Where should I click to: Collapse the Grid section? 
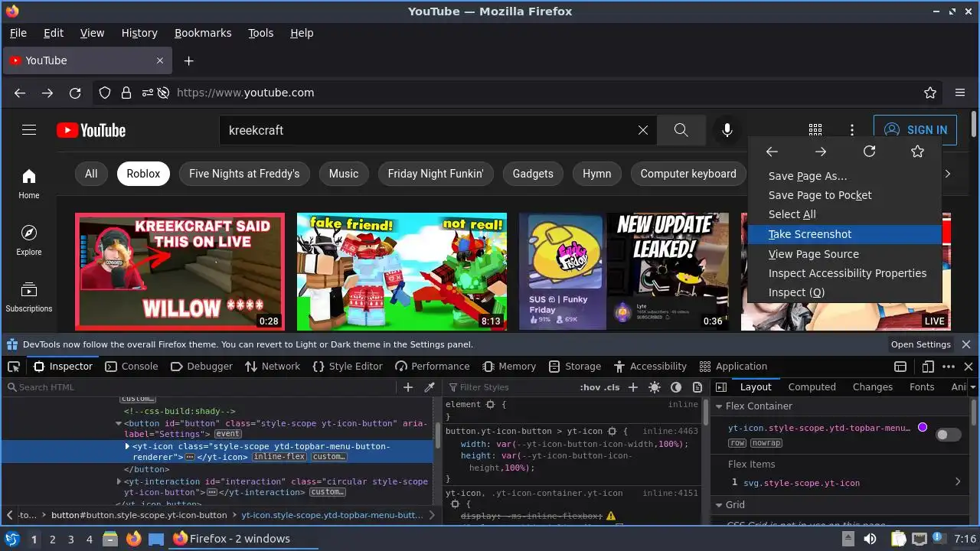719,505
